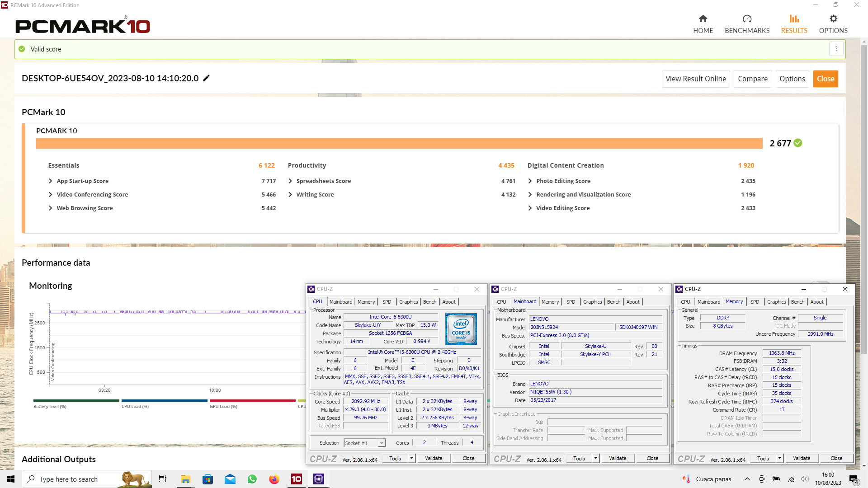Open Tools dropdown arrow in CPU window CPU-Z
This screenshot has height=488, width=868.
pyautogui.click(x=411, y=458)
